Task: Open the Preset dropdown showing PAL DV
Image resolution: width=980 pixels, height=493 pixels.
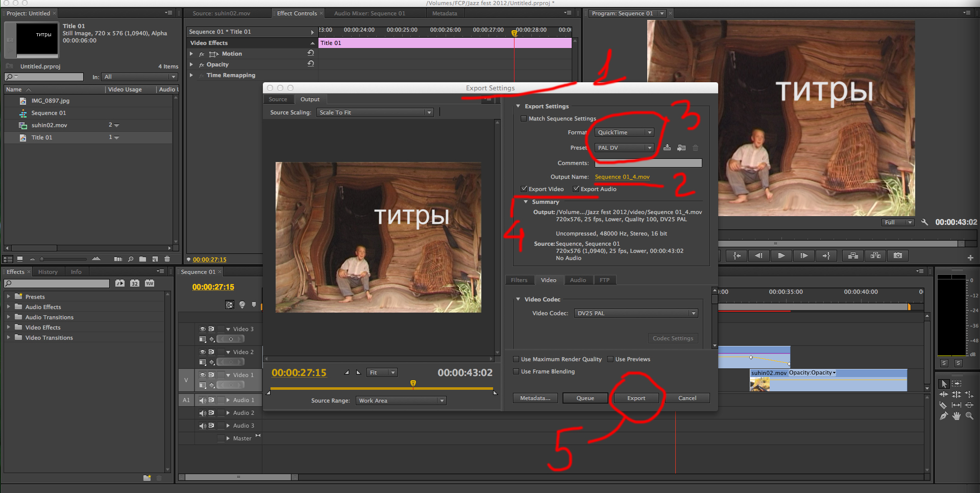Action: pos(624,148)
